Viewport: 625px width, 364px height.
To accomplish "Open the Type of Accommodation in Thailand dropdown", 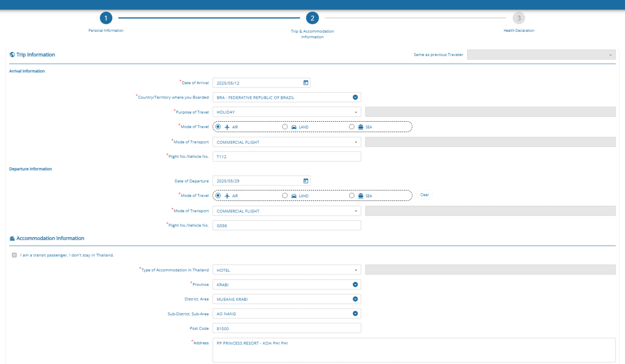I will point(286,270).
